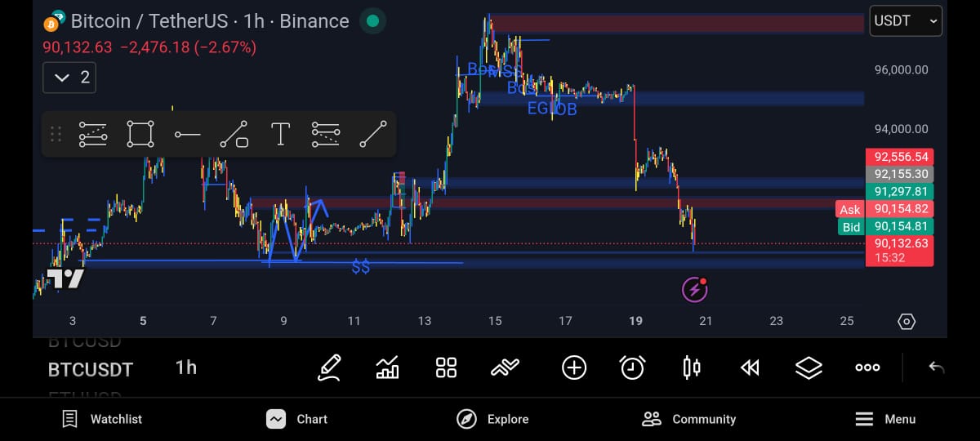Open the Community tab
This screenshot has width=980, height=441.
click(x=689, y=419)
